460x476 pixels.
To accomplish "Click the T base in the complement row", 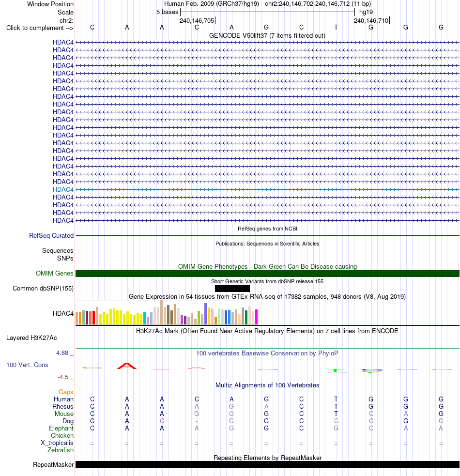I will [336, 27].
